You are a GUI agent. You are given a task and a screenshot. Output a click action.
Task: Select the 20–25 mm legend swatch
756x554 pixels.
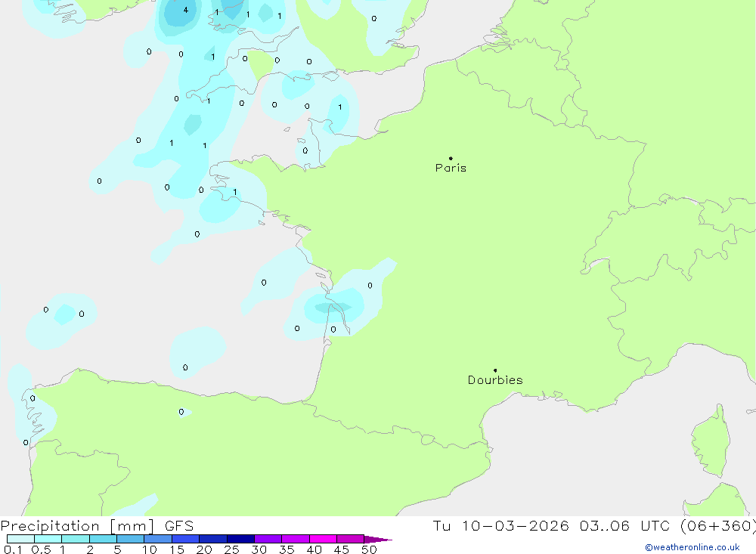tap(213, 539)
